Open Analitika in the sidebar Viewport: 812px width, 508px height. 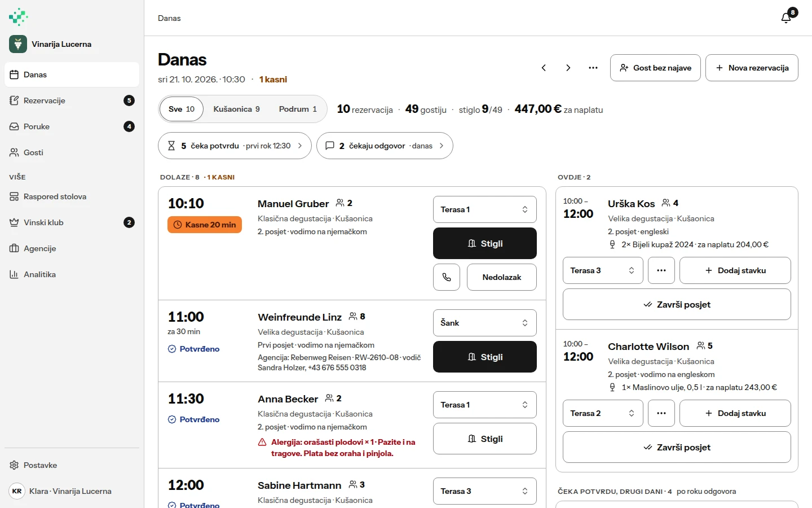(x=72, y=274)
